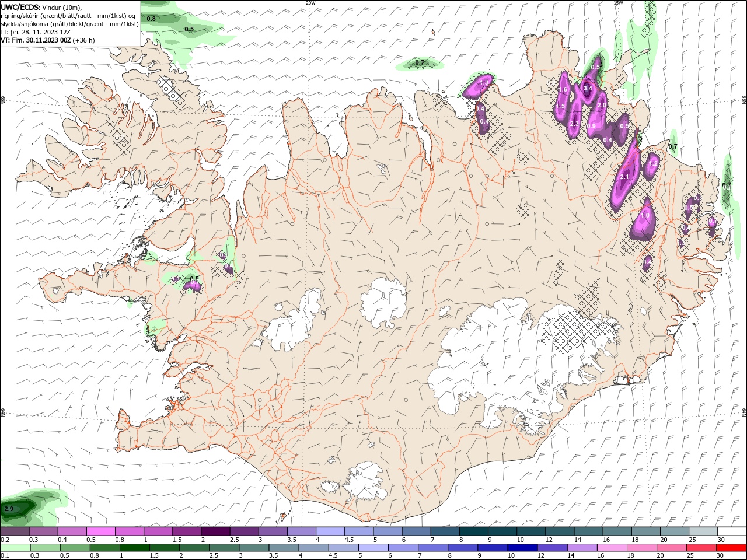The width and height of the screenshot is (747, 560).
Task: Click the light purple 14 swatch in lower legend
Action: (582, 548)
